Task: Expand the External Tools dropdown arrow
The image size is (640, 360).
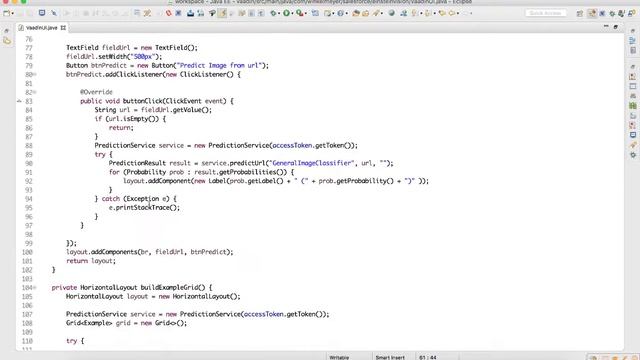Action: coord(306,13)
